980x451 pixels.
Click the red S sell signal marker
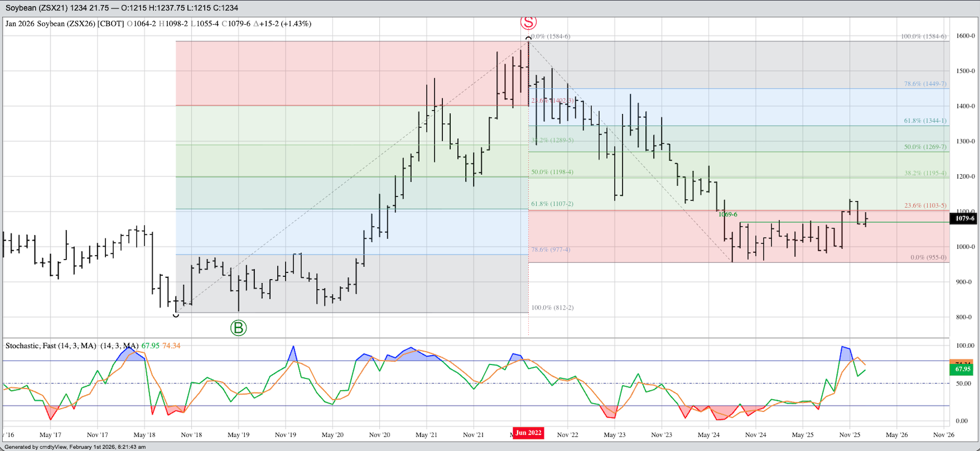(528, 22)
